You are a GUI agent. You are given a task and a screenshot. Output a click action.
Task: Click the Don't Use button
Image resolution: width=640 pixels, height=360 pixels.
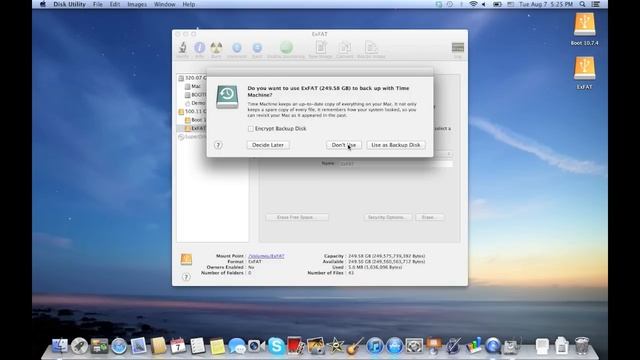point(344,145)
